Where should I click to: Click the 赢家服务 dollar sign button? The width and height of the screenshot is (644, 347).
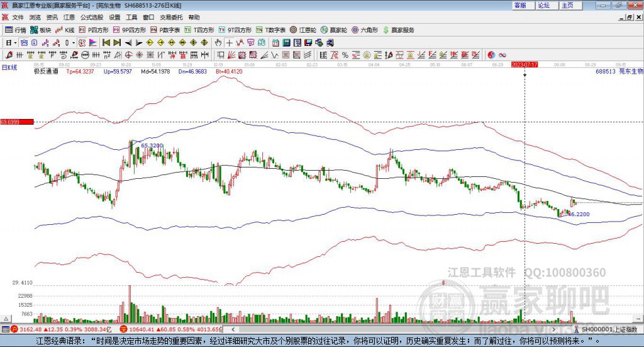tap(398, 30)
